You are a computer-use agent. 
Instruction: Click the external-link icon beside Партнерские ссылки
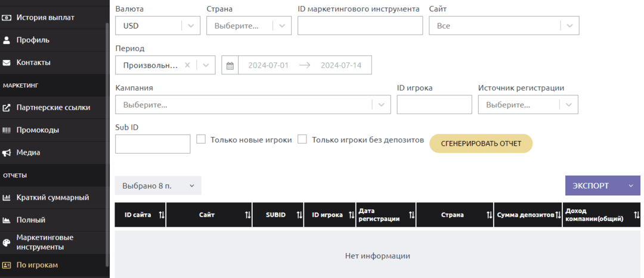[7, 108]
